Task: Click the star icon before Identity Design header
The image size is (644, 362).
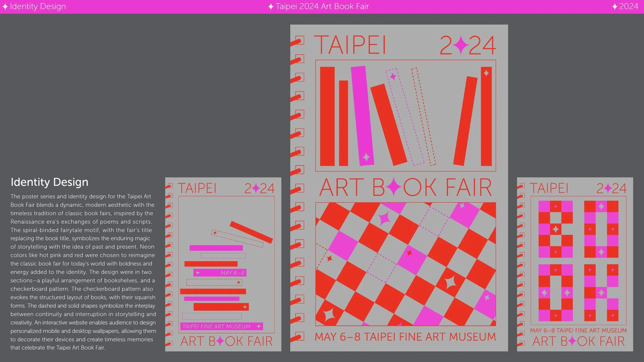Action: 5,7
